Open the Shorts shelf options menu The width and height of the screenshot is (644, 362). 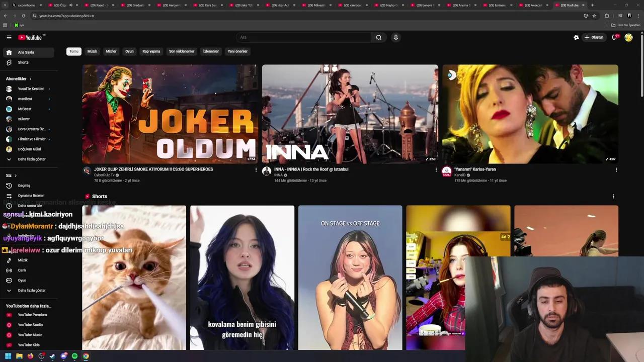pos(613,197)
